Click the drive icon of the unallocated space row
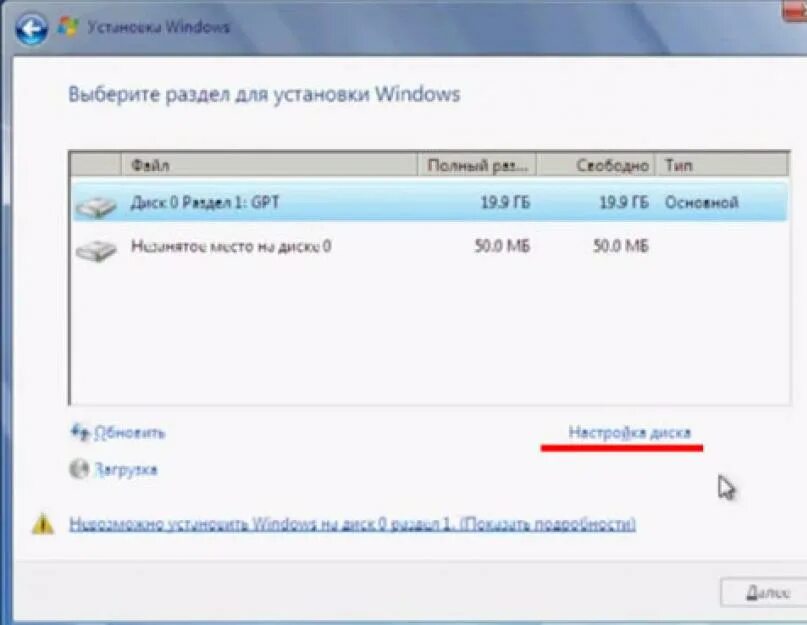The width and height of the screenshot is (807, 625). point(96,251)
